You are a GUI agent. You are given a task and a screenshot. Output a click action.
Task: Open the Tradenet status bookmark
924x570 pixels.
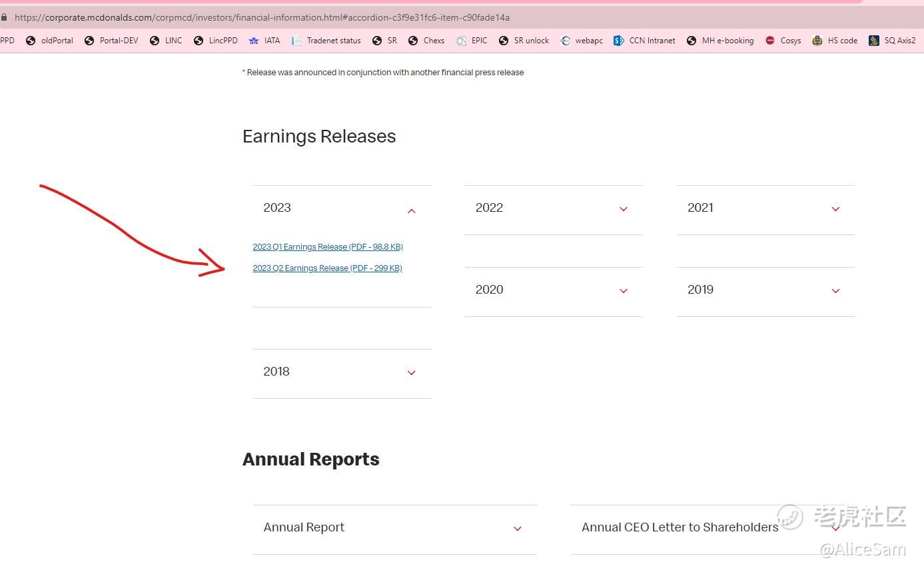(x=326, y=41)
